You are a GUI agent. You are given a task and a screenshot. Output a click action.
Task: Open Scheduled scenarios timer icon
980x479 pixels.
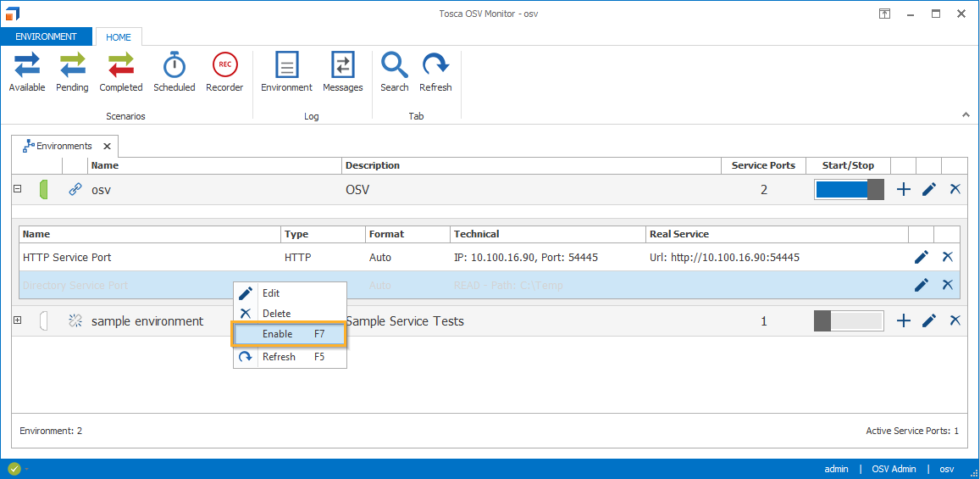coord(174,71)
